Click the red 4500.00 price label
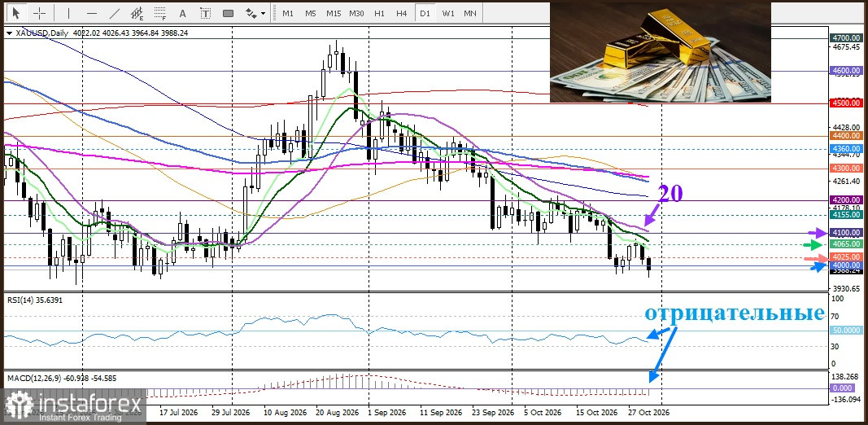 846,103
